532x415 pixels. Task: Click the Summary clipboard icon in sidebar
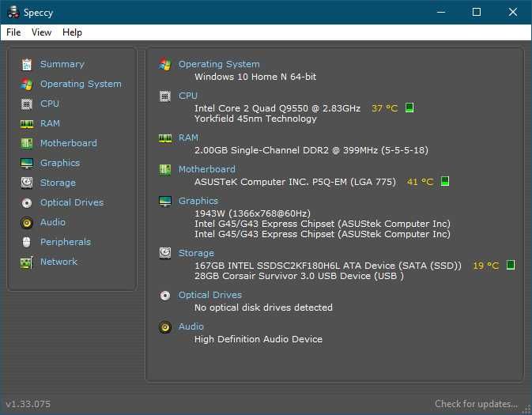click(27, 64)
